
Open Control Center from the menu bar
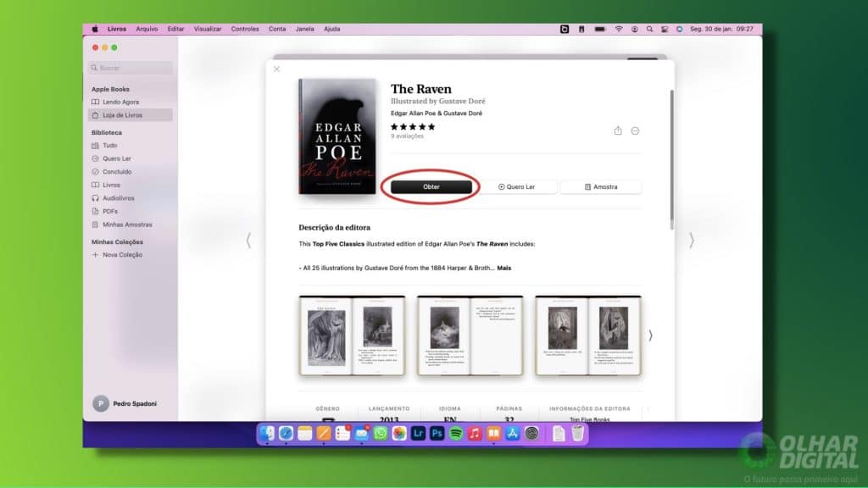click(665, 29)
